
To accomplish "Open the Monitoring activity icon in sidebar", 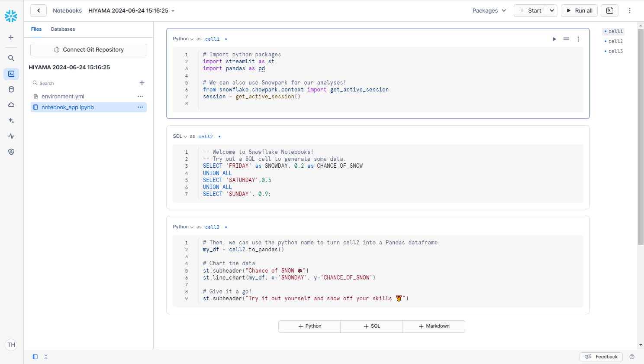I will 11,136.
